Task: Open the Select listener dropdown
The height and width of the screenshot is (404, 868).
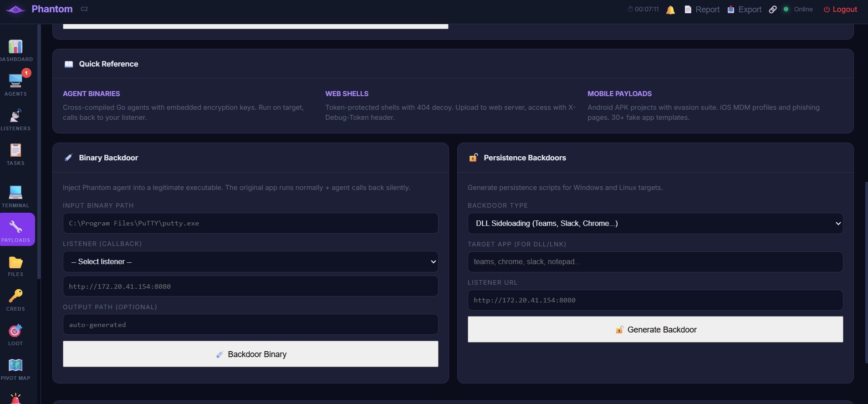Action: 250,262
